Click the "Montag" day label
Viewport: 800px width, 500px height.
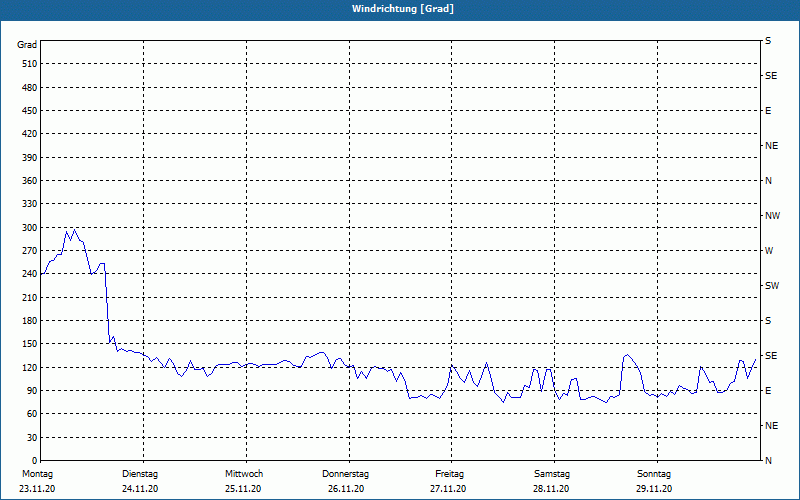point(37,474)
